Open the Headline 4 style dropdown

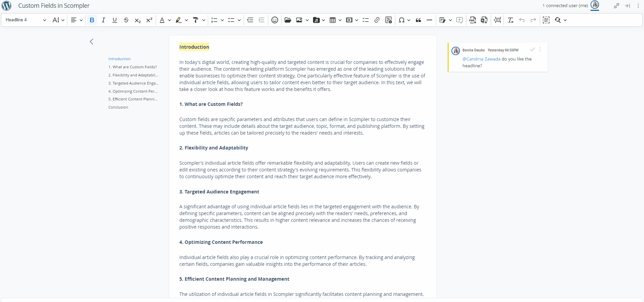[26, 20]
